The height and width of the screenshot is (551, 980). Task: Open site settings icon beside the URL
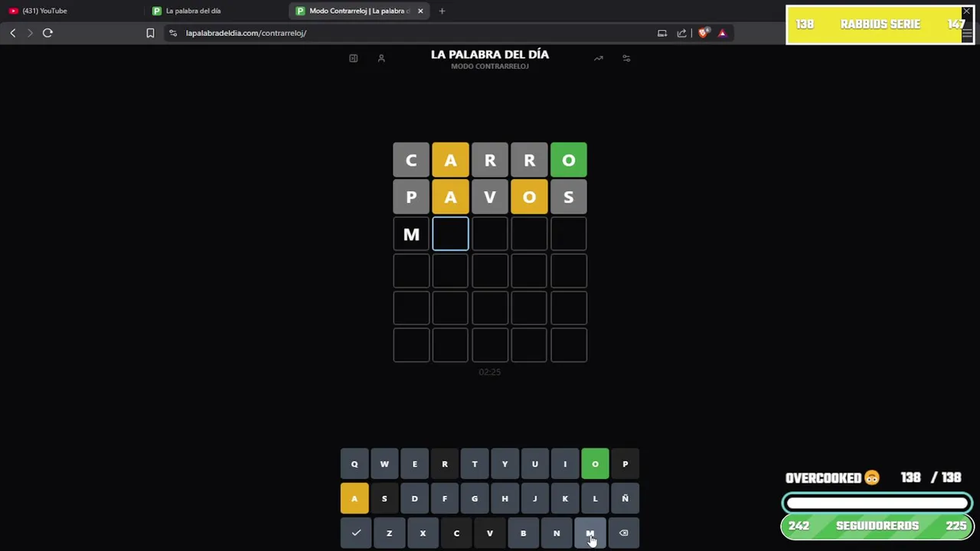point(173,33)
